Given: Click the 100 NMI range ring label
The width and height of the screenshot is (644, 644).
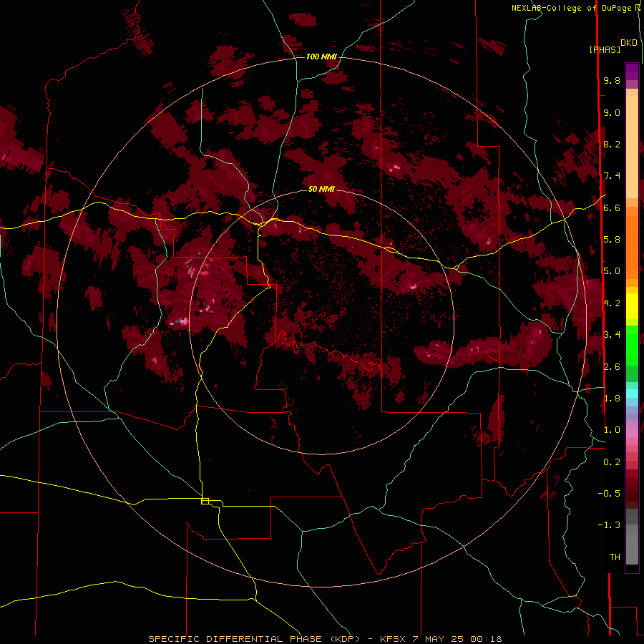Looking at the screenshot, I should pos(321,57).
